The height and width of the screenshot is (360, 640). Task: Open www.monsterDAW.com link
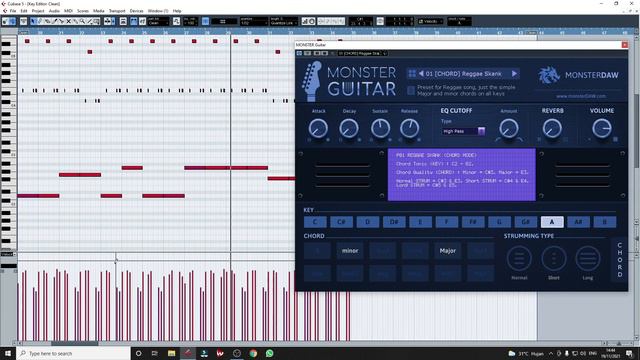pyautogui.click(x=581, y=96)
